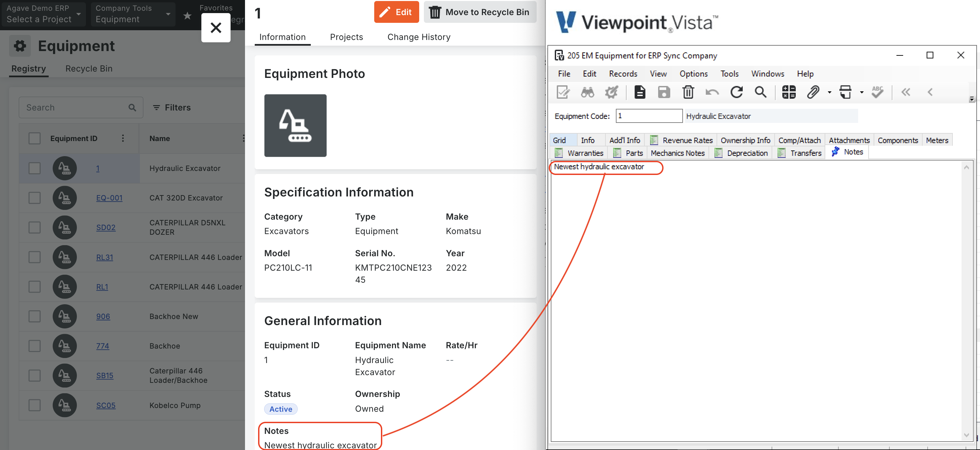Check the box for Backhoe New row
This screenshot has height=450, width=980.
tap(35, 316)
